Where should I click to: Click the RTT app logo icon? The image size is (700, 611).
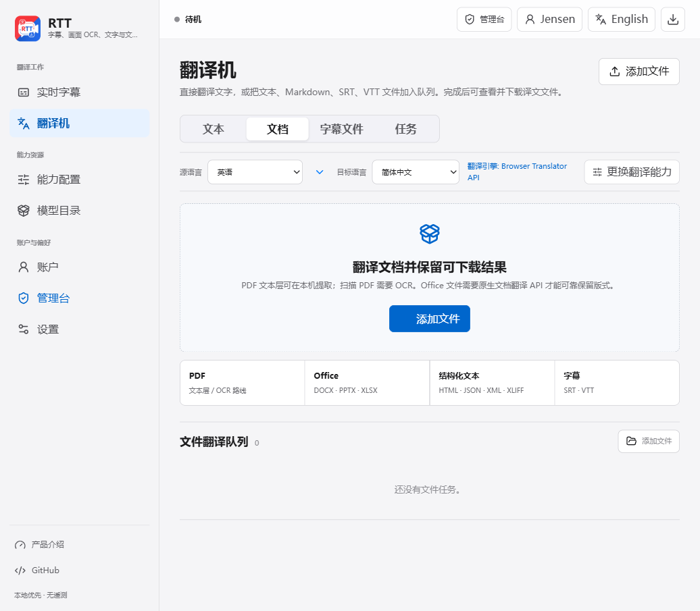coord(28,28)
